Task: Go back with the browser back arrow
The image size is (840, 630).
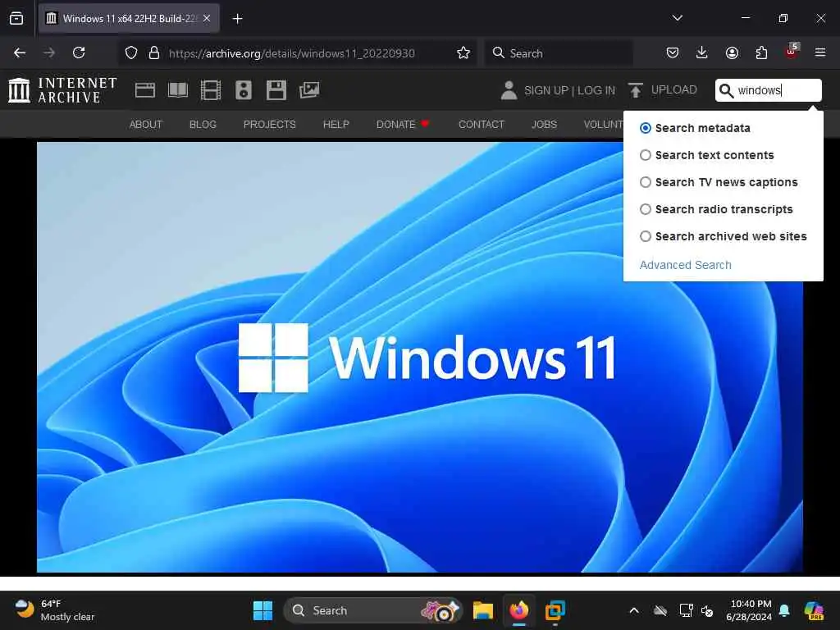Action: point(20,52)
